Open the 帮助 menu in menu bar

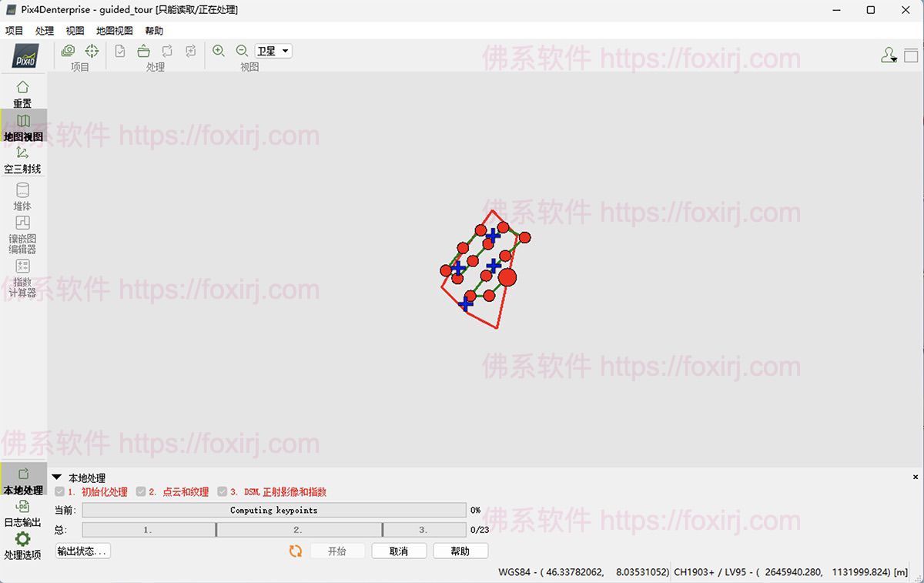(154, 31)
